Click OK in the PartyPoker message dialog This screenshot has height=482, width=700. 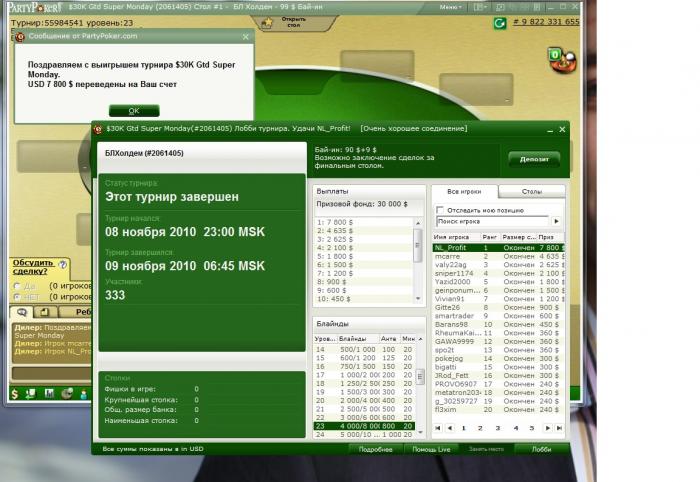pos(134,110)
